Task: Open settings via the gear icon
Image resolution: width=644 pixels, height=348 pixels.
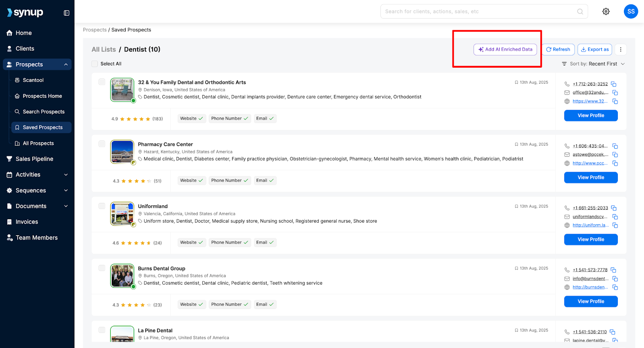Action: click(606, 12)
